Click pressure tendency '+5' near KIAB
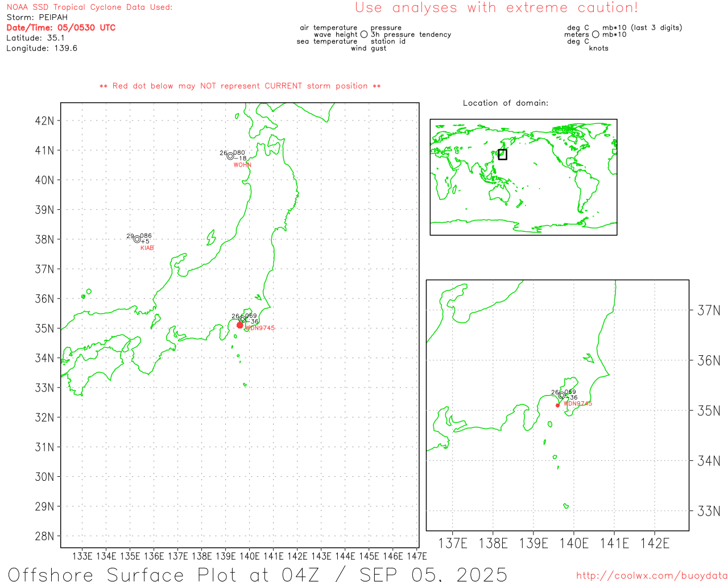 145,242
